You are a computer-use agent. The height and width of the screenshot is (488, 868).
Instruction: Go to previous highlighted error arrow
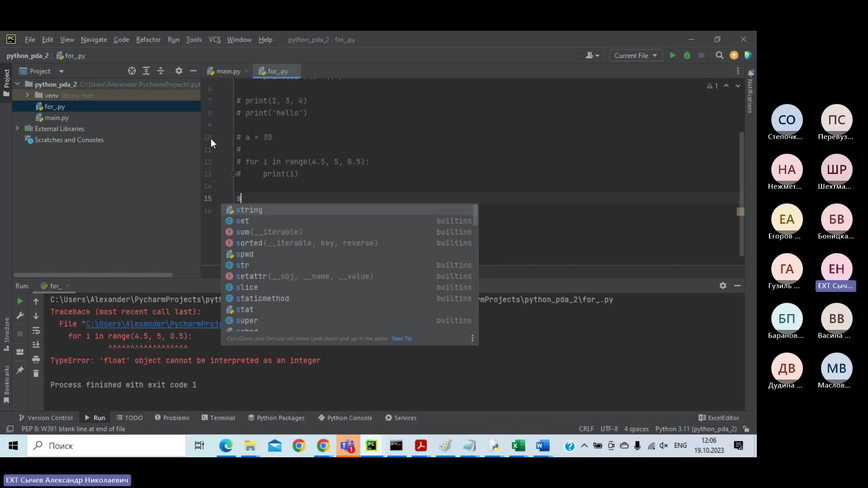[x=726, y=85]
